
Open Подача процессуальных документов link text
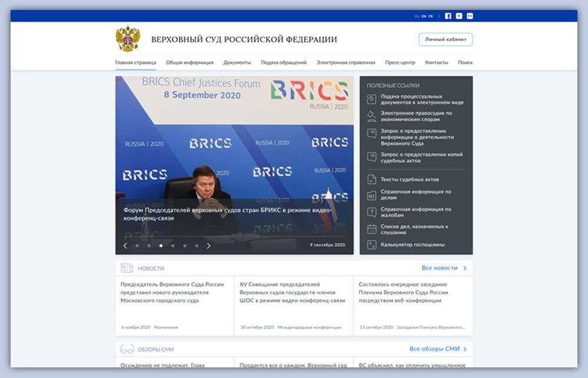pyautogui.click(x=422, y=99)
